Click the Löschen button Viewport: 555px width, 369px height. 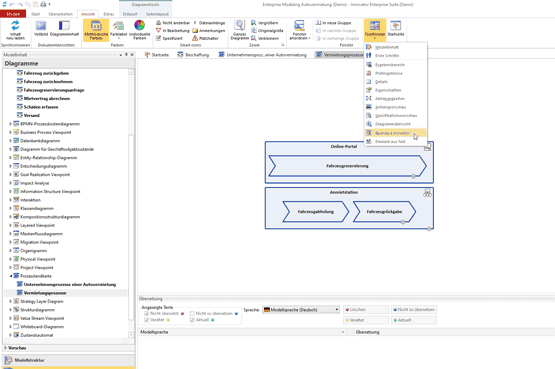366,310
